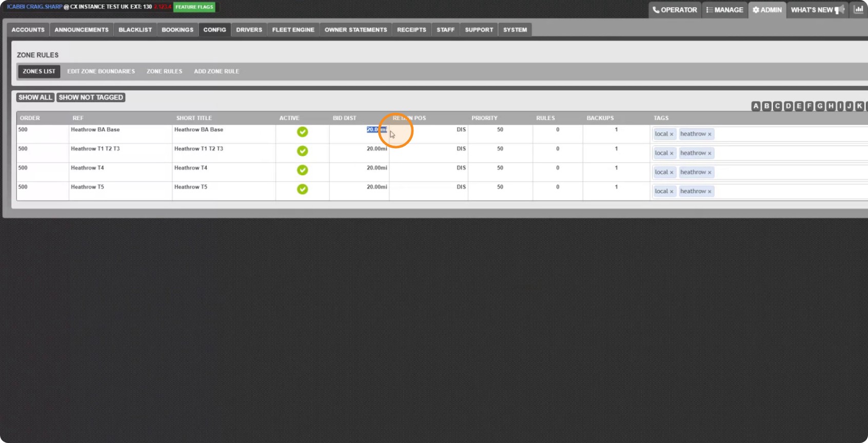Filter zones by letter B

(767, 106)
